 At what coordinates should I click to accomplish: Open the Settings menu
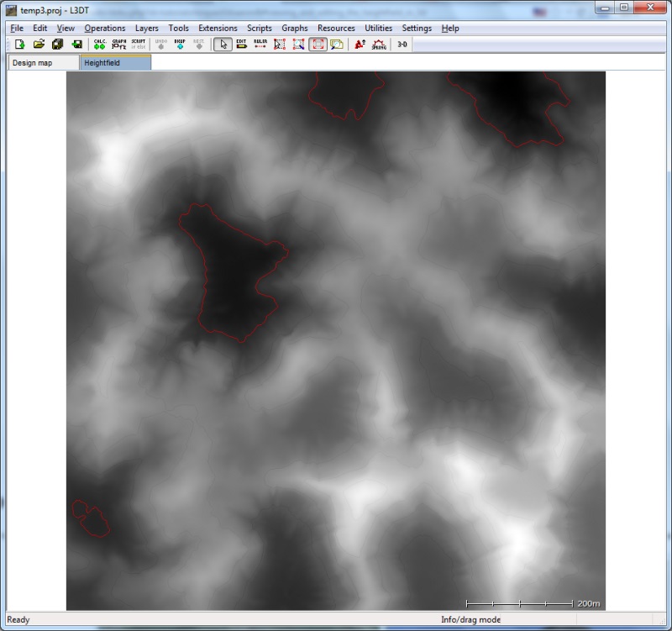click(417, 28)
